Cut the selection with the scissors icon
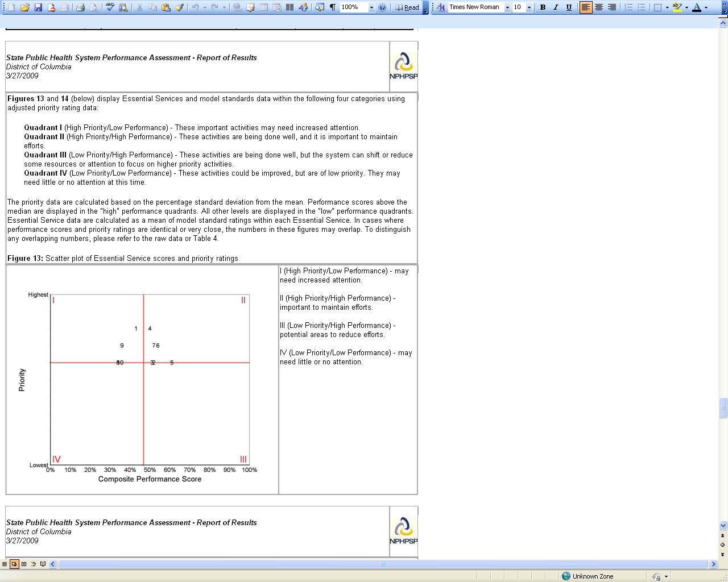 pos(139,7)
